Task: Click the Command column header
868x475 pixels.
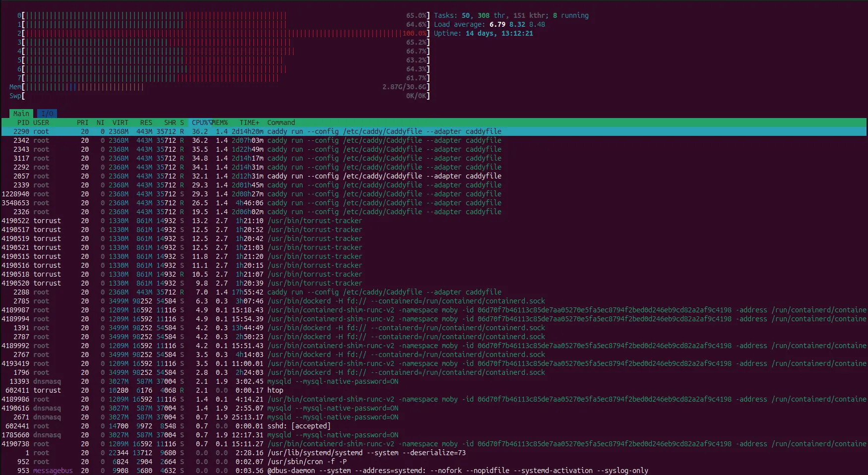Action: click(281, 122)
